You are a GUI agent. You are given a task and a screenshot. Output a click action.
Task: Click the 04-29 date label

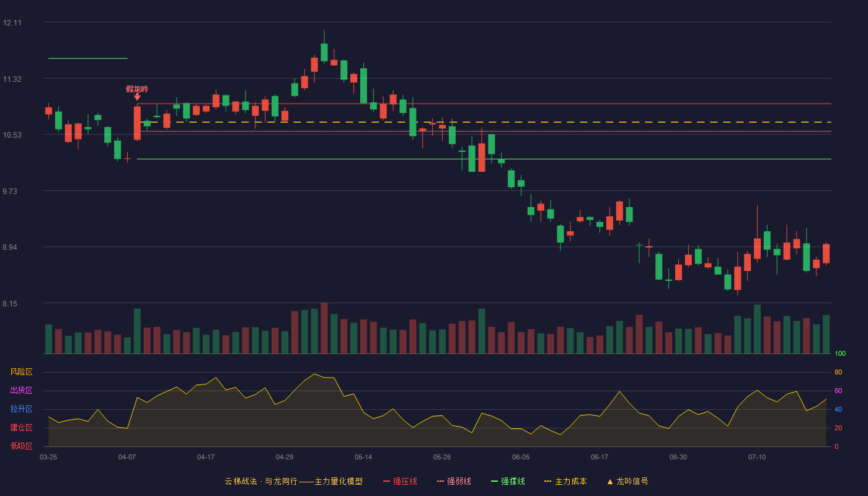point(285,457)
